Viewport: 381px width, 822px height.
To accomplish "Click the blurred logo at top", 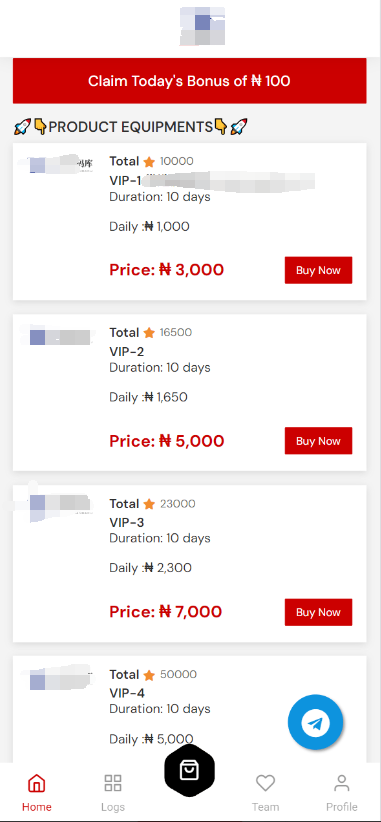I will click(202, 26).
